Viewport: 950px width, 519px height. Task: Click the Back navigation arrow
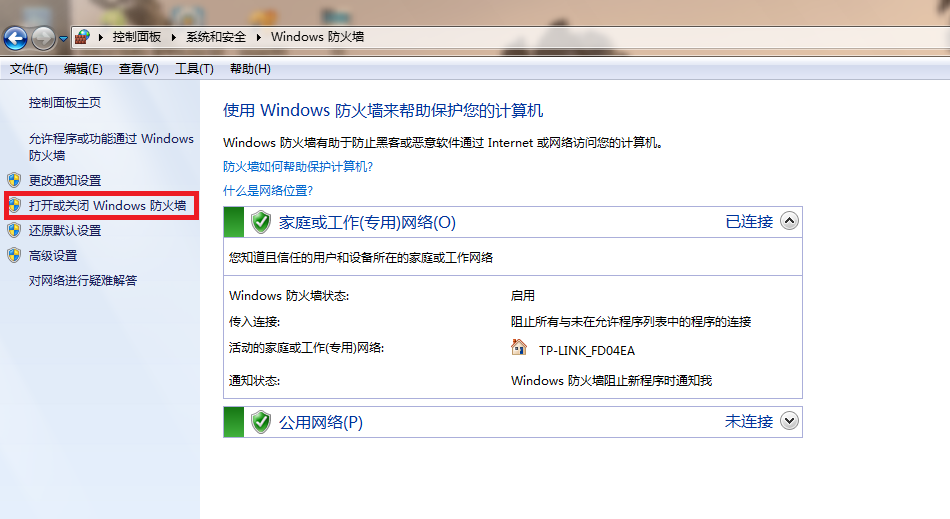tap(15, 39)
